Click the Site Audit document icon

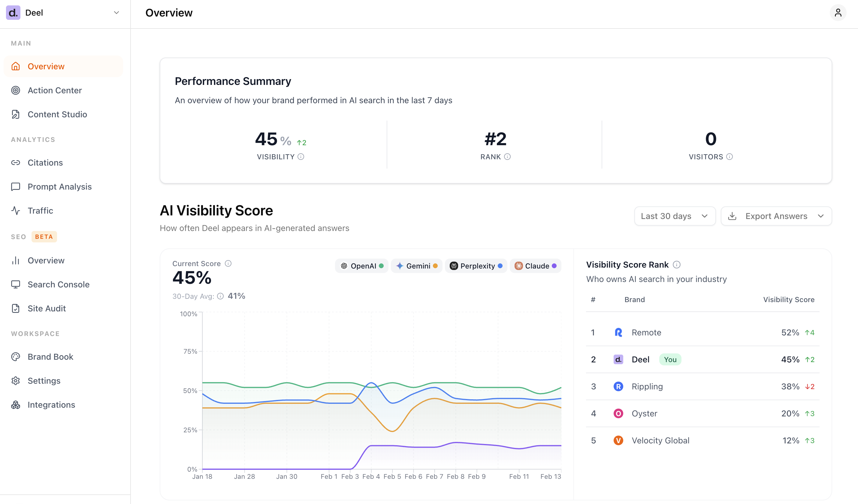16,308
